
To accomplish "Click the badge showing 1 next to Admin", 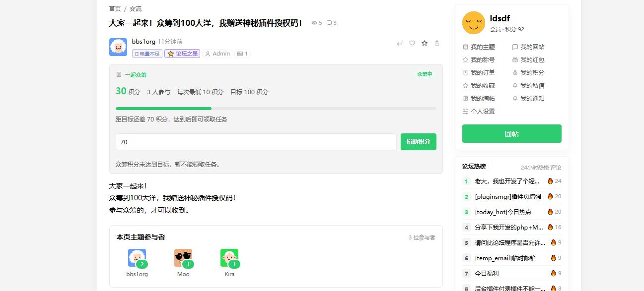I will click(x=242, y=54).
